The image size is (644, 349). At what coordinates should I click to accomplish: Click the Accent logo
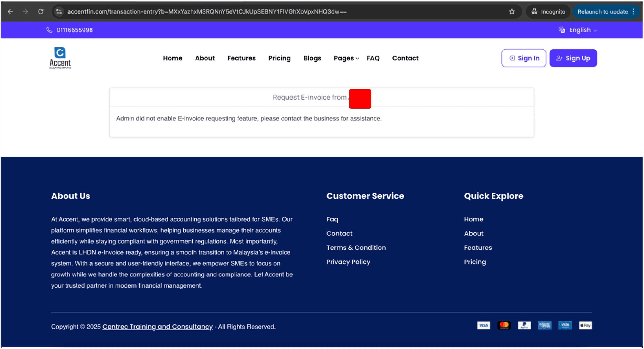(60, 58)
